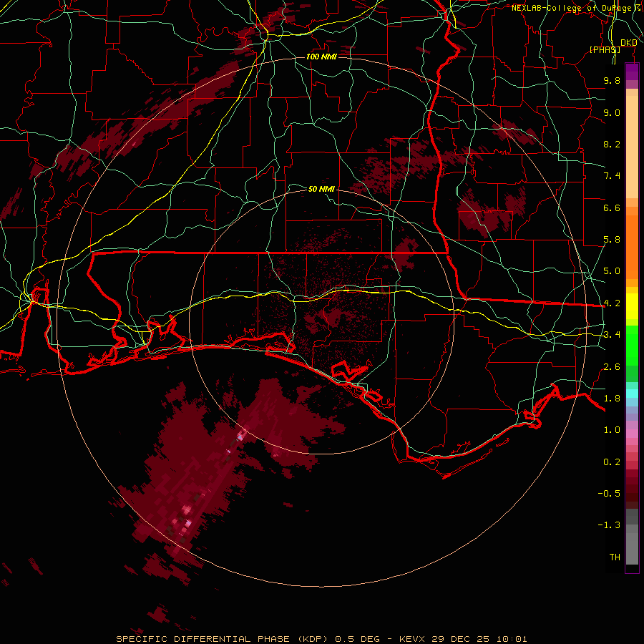Click the DKD unit label

coord(629,43)
